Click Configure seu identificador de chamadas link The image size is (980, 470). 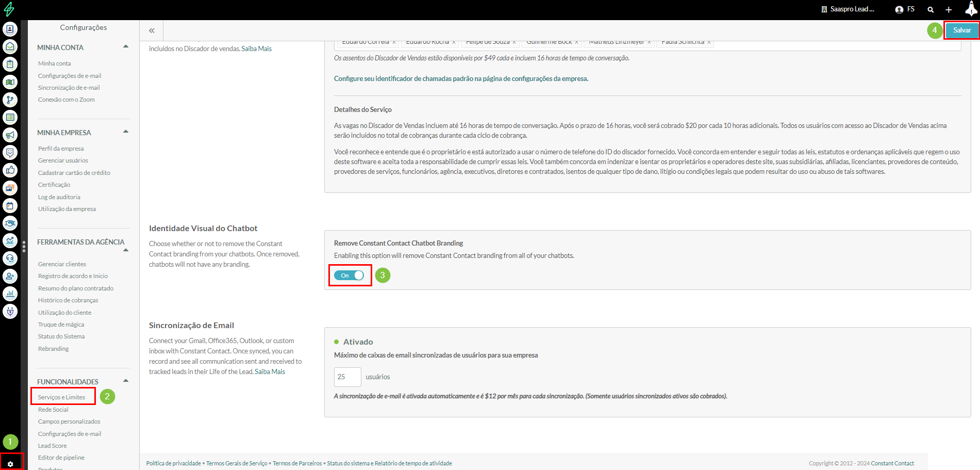point(461,78)
